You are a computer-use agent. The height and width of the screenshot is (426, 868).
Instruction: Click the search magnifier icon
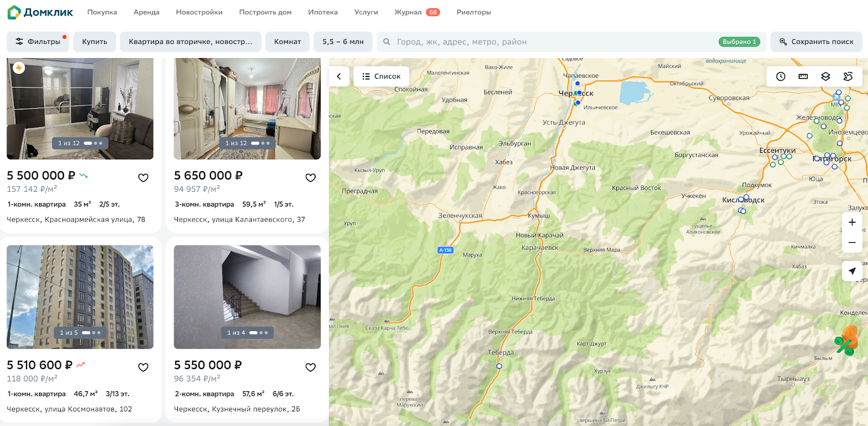coord(386,42)
